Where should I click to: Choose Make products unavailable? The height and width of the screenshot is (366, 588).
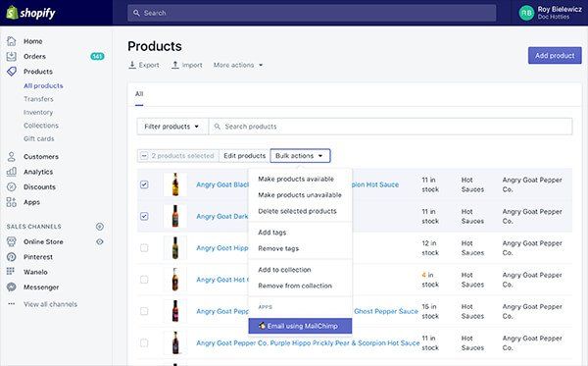click(x=300, y=195)
